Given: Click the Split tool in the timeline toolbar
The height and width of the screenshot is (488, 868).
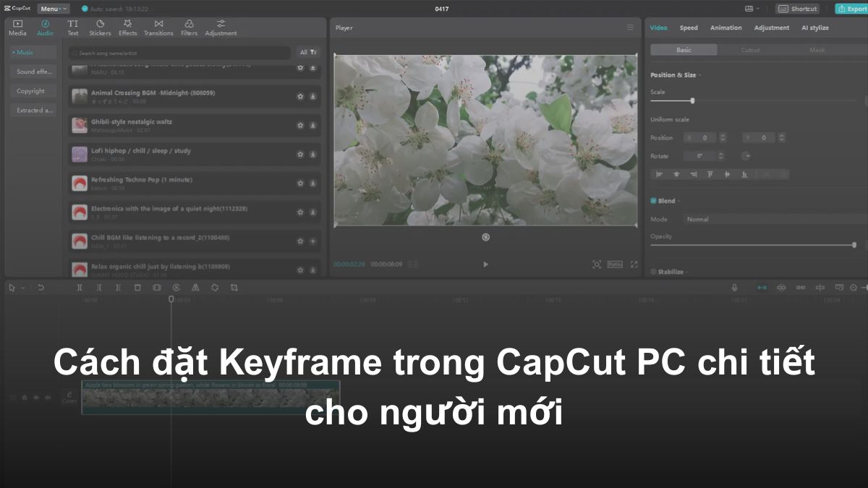Looking at the screenshot, I should tap(80, 287).
